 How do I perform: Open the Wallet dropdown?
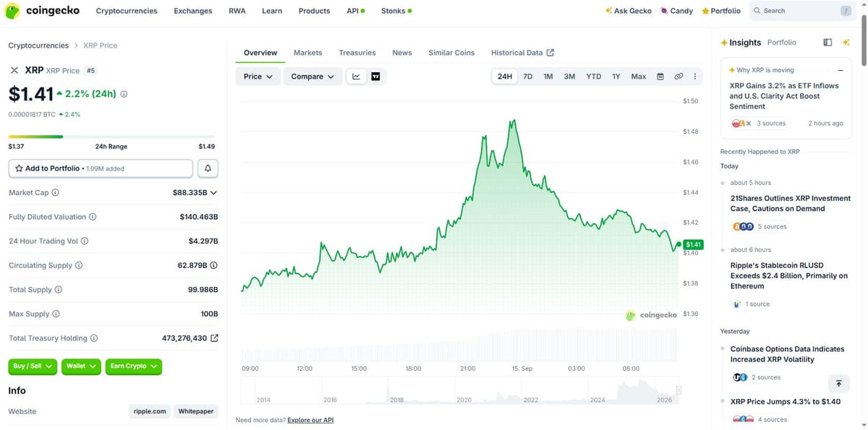(81, 366)
